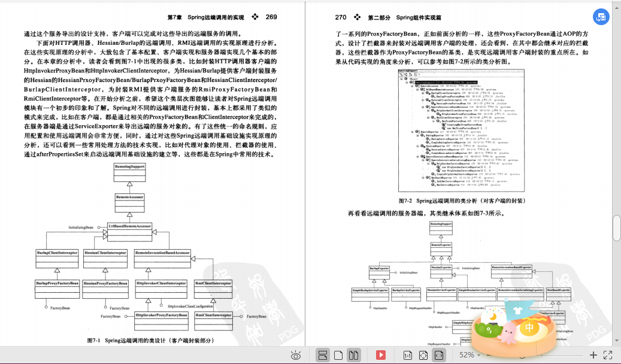The width and height of the screenshot is (621, 364).
Task: Fit whole page in window
Action: pyautogui.click(x=423, y=355)
